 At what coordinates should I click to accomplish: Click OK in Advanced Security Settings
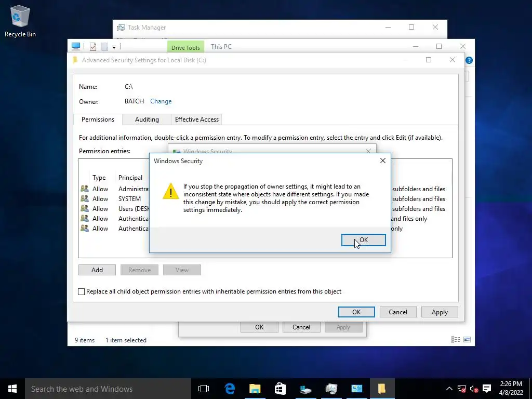356,312
